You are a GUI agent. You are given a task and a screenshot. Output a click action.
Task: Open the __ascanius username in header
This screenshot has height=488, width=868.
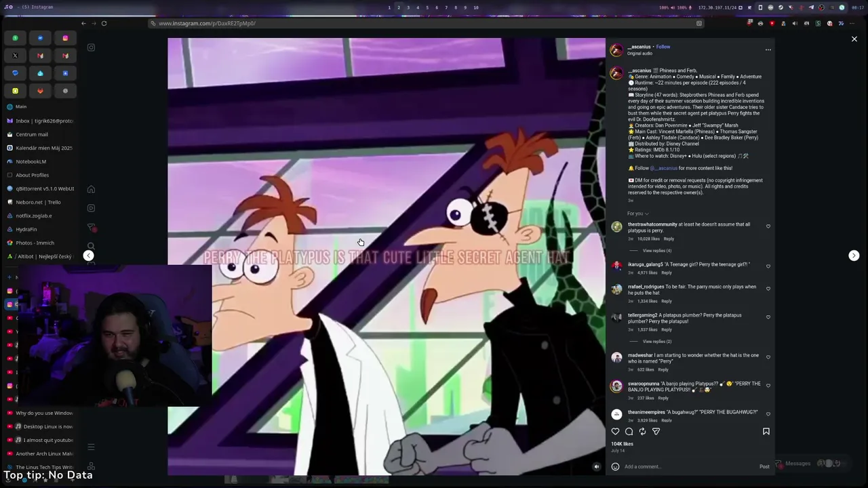(x=639, y=47)
